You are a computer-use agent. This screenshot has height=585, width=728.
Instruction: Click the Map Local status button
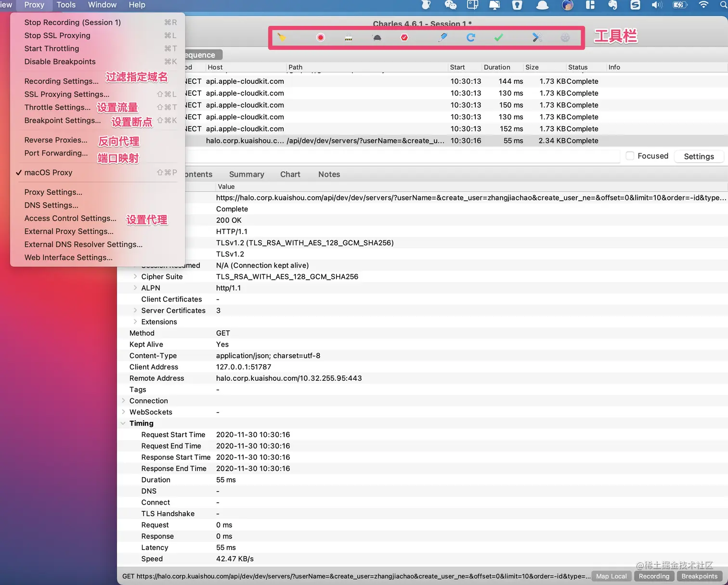(x=611, y=576)
